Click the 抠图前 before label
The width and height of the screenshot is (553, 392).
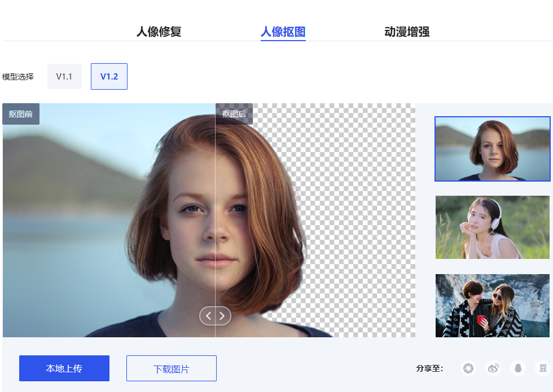[21, 114]
